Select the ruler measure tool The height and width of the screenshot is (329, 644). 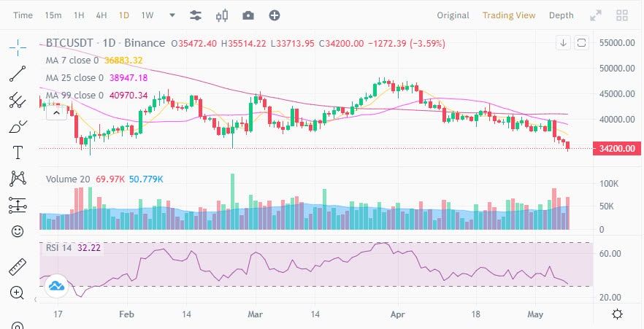point(18,267)
